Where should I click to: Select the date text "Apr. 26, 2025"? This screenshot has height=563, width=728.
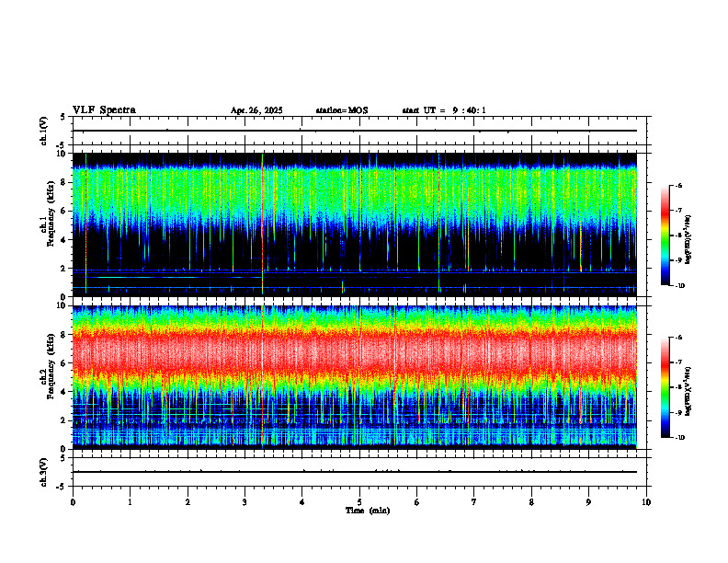[256, 110]
